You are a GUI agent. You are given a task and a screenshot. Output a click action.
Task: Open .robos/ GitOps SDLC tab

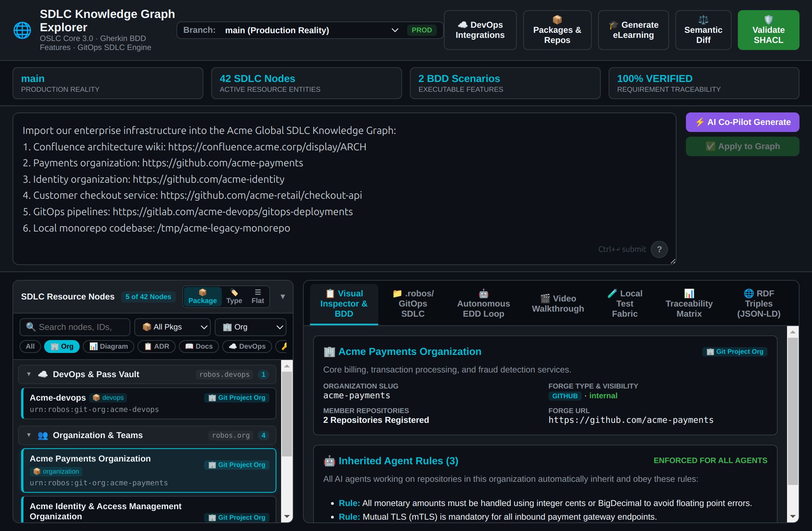point(413,304)
